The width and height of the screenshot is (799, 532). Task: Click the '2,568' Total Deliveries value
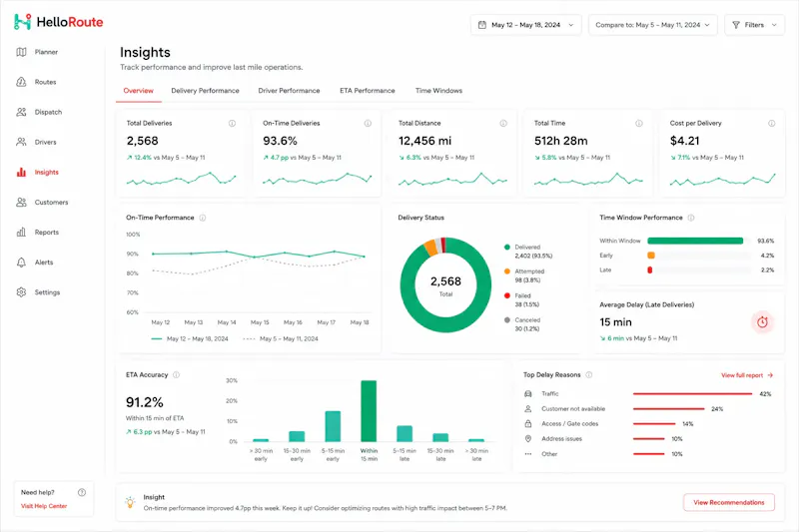[x=142, y=141]
